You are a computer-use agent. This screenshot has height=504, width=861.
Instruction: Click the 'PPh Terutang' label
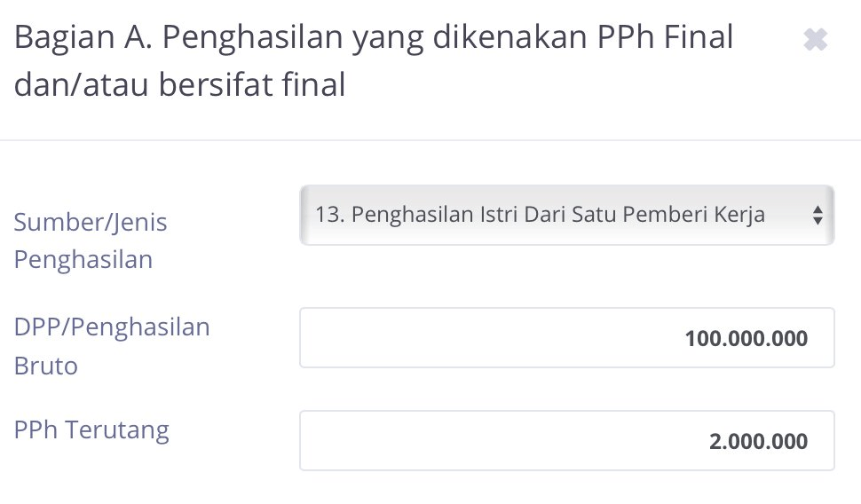91,430
